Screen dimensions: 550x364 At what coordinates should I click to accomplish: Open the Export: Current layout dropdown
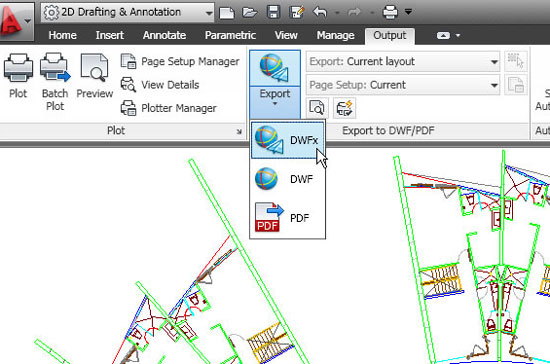[403, 62]
